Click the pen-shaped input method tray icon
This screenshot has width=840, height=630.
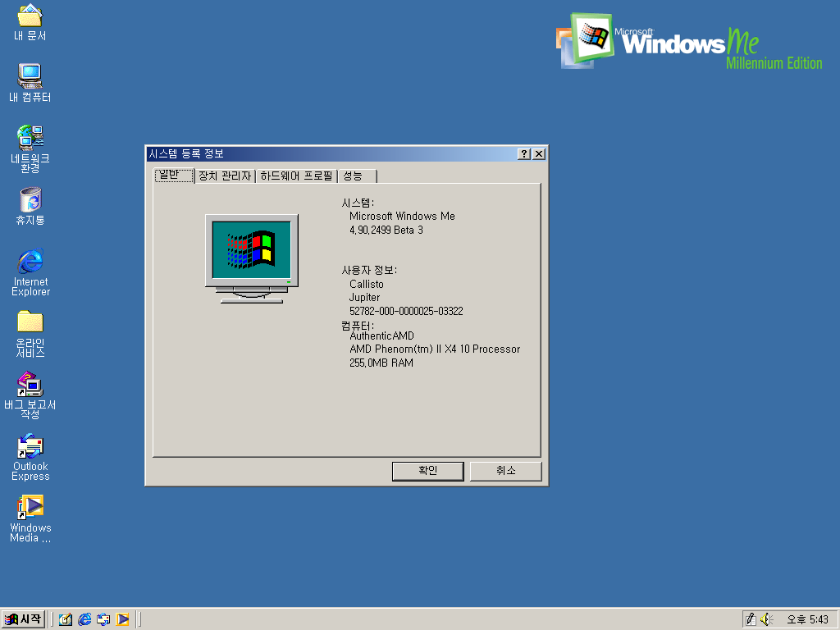[x=751, y=619]
